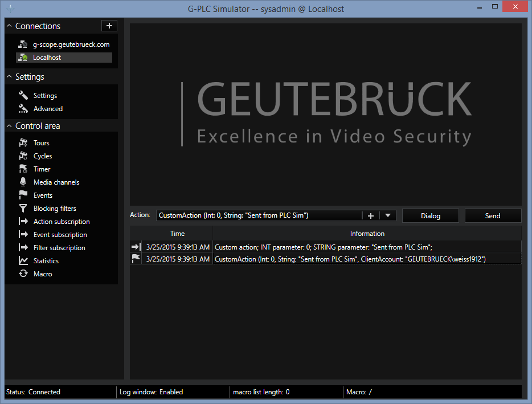The image size is (532, 404).
Task: Click the flag icon of second log row
Action: [136, 259]
